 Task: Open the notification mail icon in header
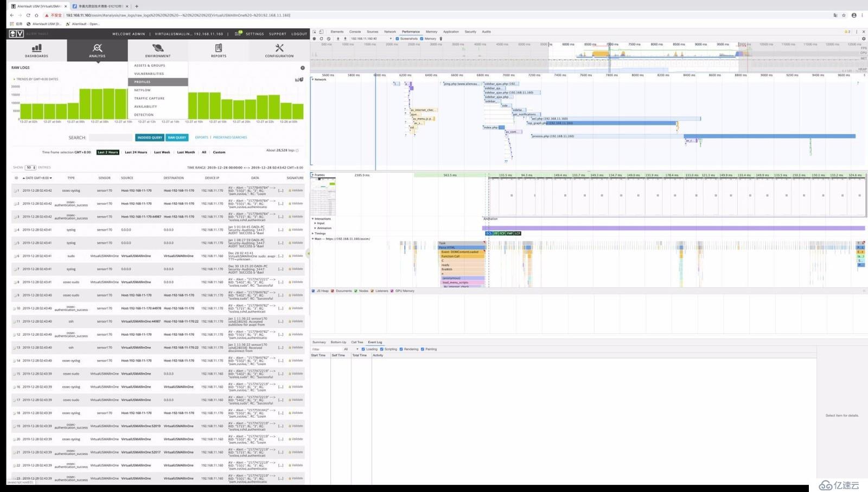tap(238, 33)
